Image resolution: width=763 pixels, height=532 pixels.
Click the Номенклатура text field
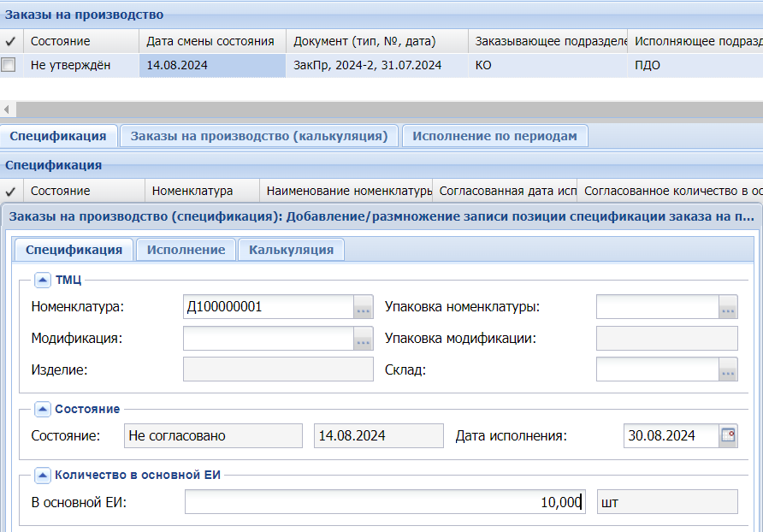[267, 307]
